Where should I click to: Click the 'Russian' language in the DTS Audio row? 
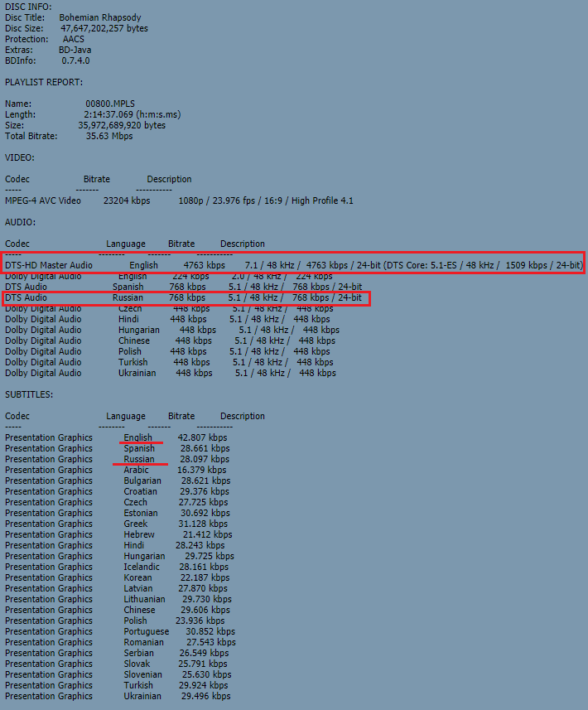(128, 298)
